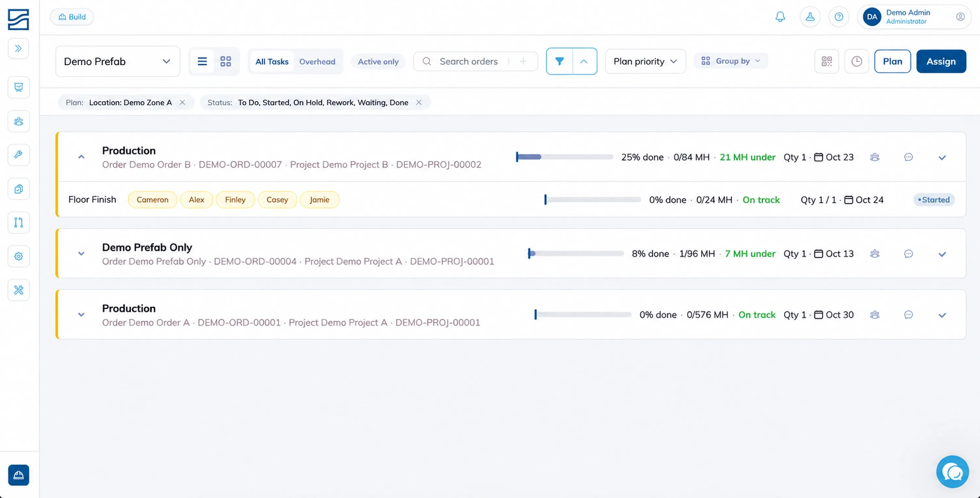
Task: Collapse the Demo Order B production row
Action: (x=81, y=157)
